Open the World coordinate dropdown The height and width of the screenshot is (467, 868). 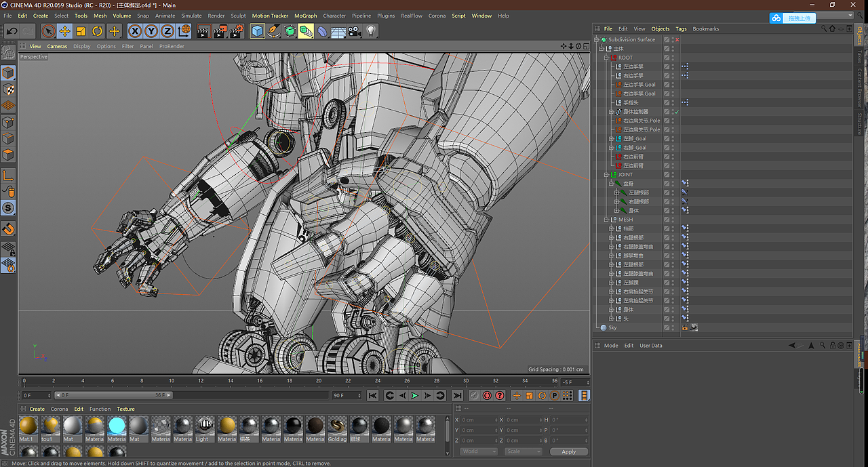pyautogui.click(x=478, y=451)
